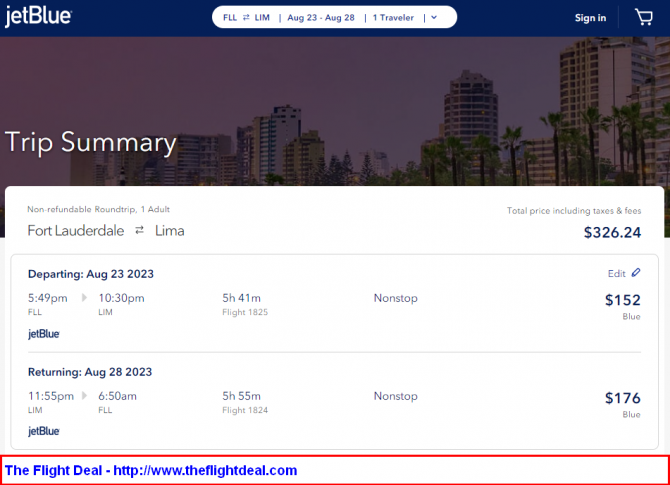The height and width of the screenshot is (485, 670).
Task: Click 1 Traveler in search pill
Action: pyautogui.click(x=393, y=18)
